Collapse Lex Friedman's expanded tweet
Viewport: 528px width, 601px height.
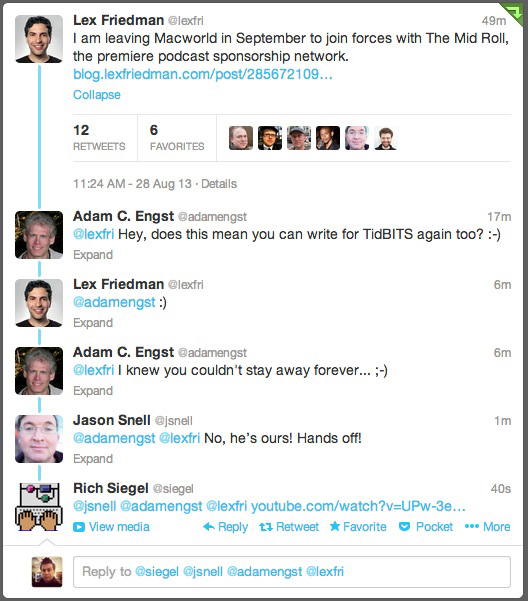coord(97,95)
